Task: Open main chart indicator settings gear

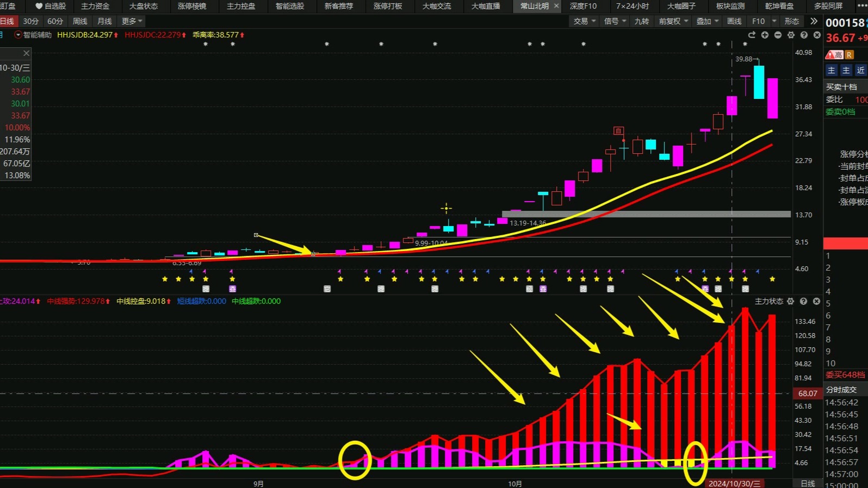Action: [x=791, y=35]
